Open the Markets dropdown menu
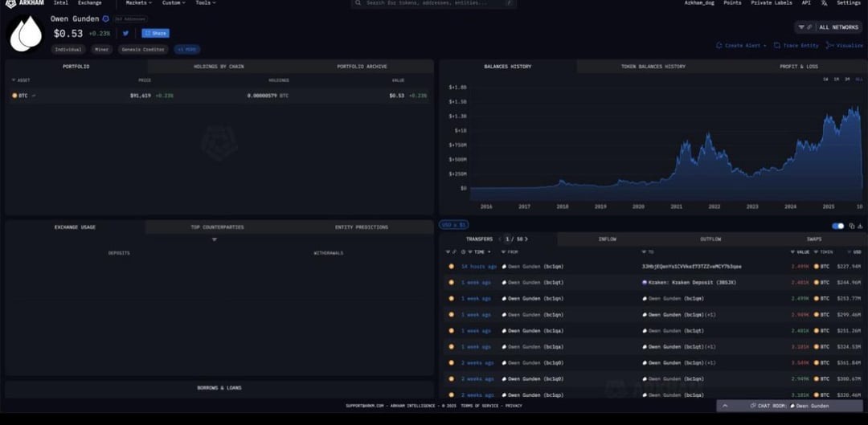 click(x=138, y=2)
